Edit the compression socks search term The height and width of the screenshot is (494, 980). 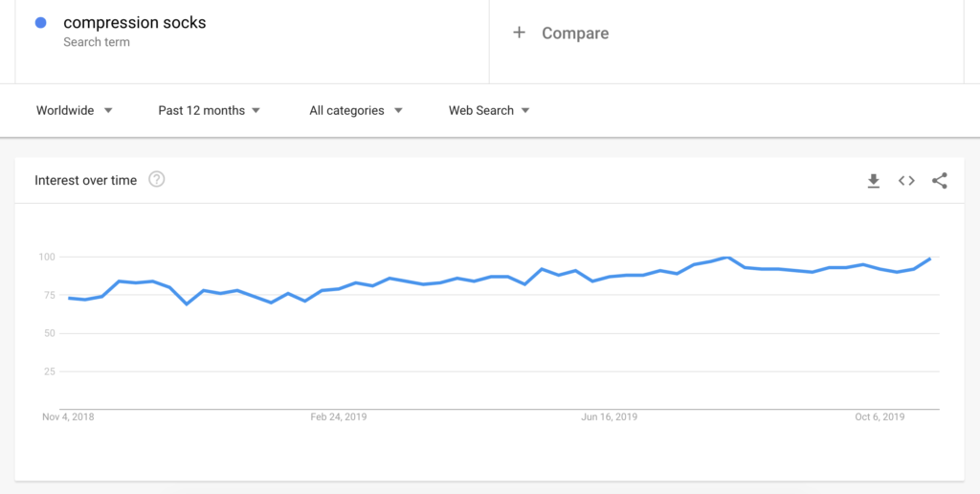pyautogui.click(x=134, y=23)
